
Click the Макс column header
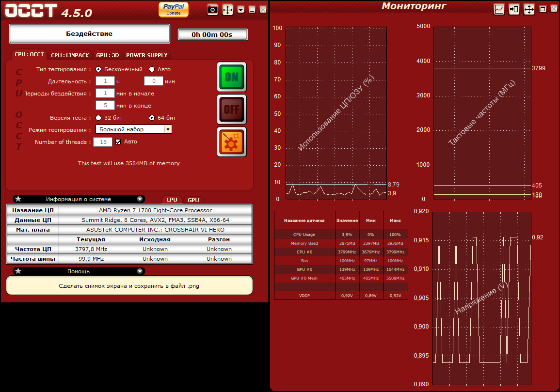[x=395, y=220]
